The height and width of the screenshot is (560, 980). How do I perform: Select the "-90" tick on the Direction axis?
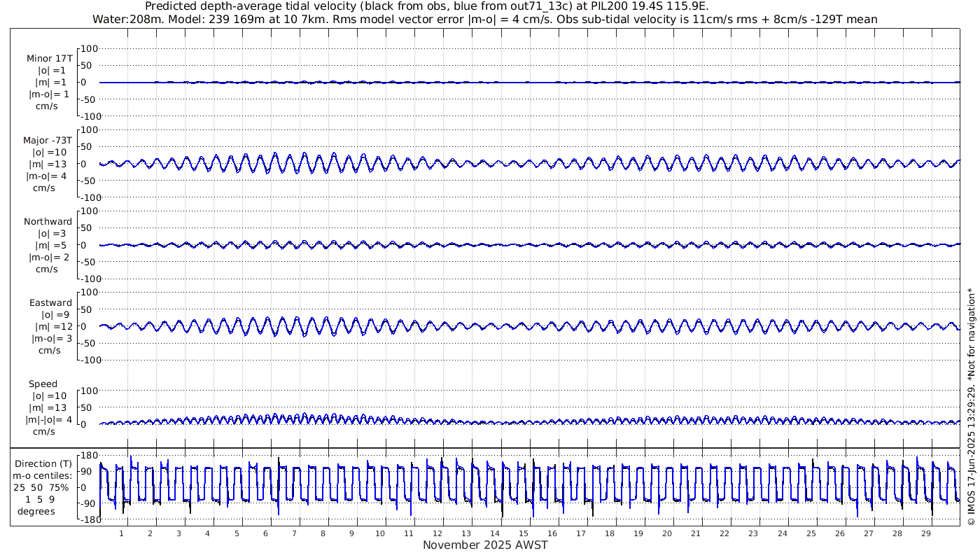88,503
